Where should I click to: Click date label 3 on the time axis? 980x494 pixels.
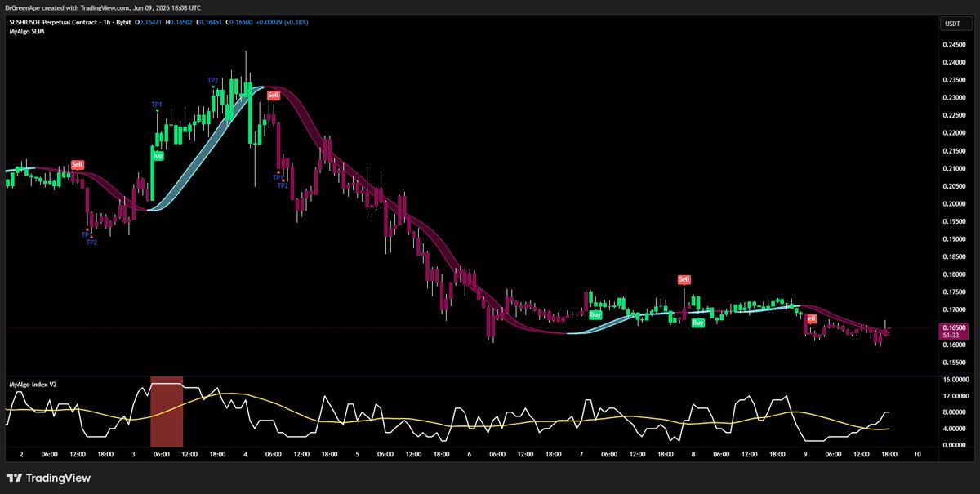133,454
